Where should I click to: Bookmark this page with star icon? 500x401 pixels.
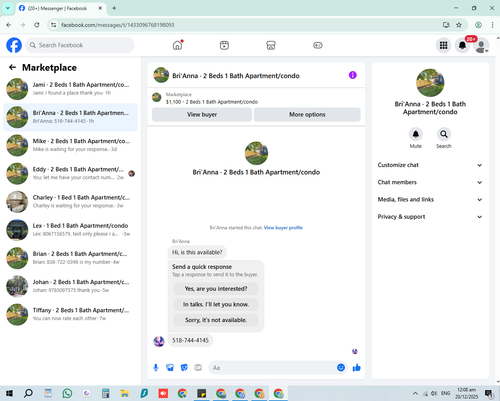(459, 25)
